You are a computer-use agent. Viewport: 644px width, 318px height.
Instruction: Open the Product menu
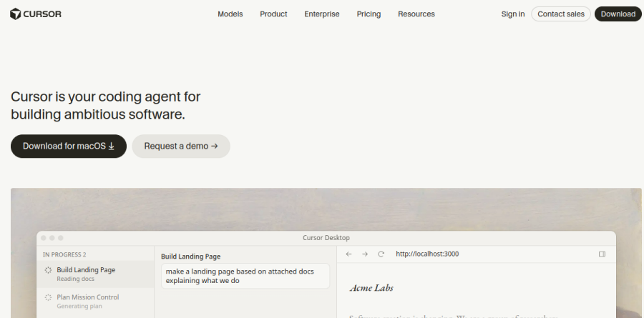click(x=273, y=14)
